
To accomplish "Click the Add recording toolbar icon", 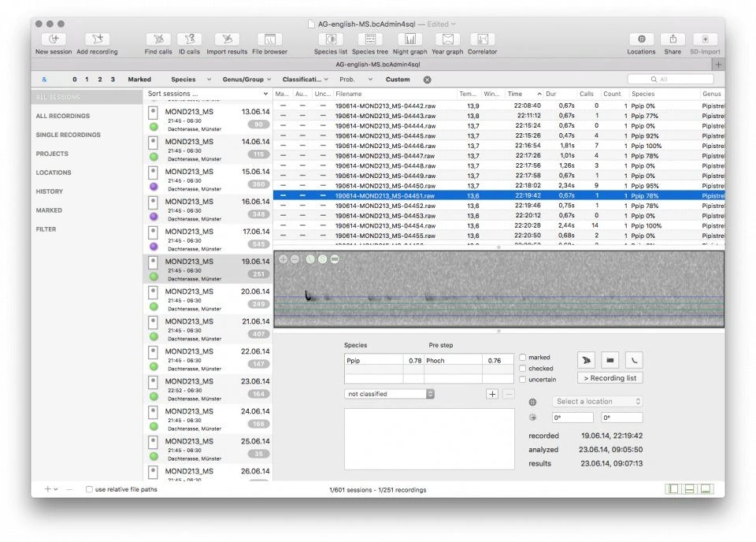I will click(97, 39).
